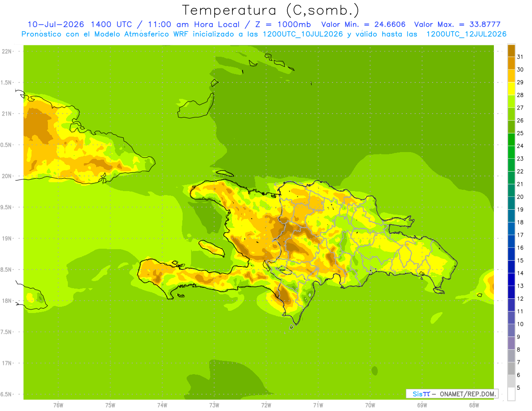Image resolution: width=532 pixels, height=411 pixels.
Task: Click the '8' color scale label
Action: 519,349
